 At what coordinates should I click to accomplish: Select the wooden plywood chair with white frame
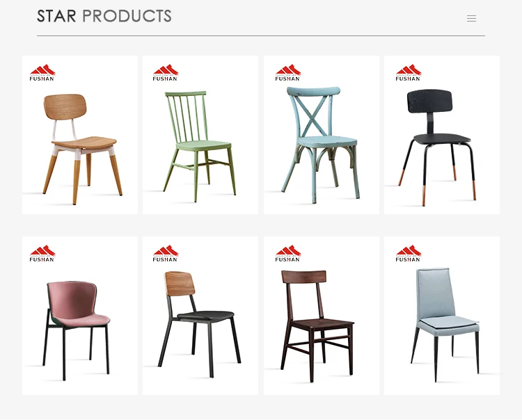pos(80,135)
